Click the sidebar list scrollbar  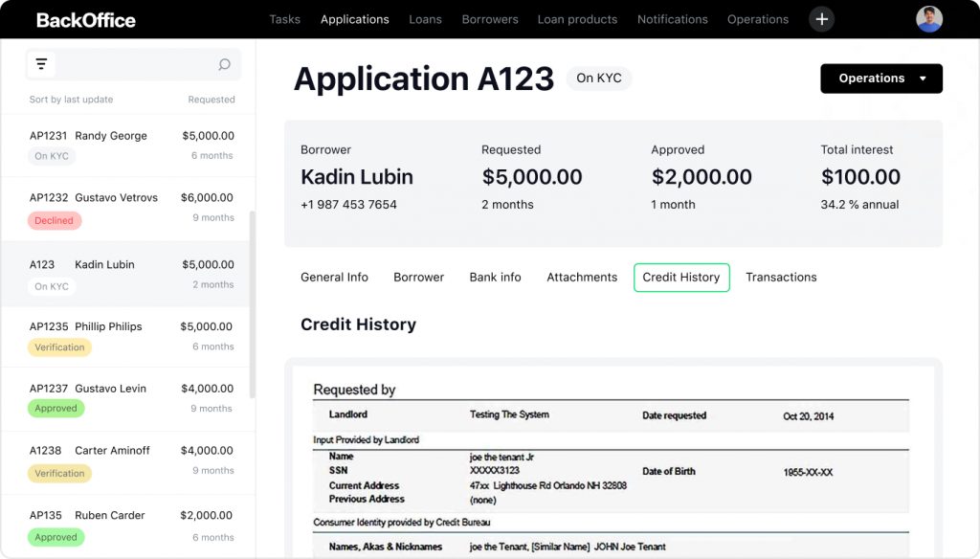[x=252, y=304]
